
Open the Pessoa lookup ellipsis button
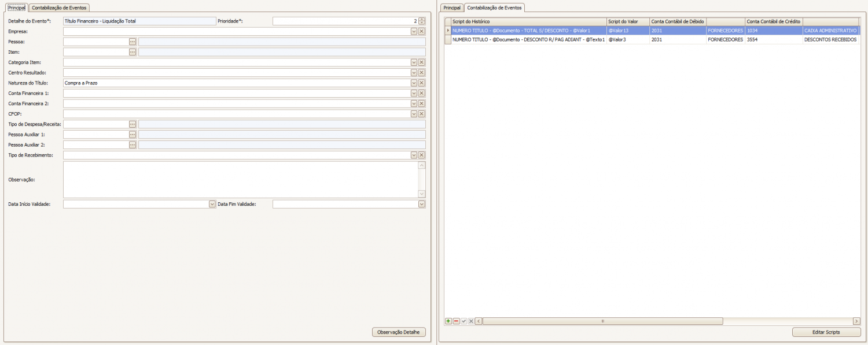coord(133,42)
